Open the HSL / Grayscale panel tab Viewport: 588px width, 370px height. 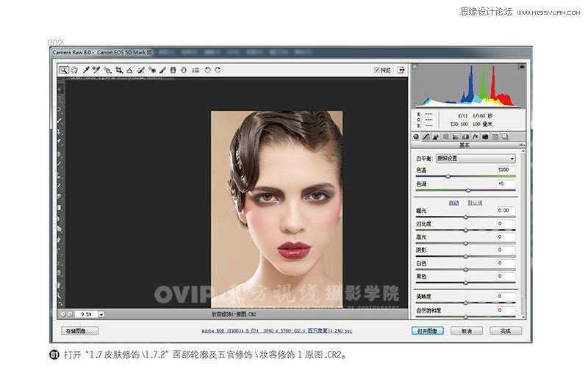pos(445,137)
